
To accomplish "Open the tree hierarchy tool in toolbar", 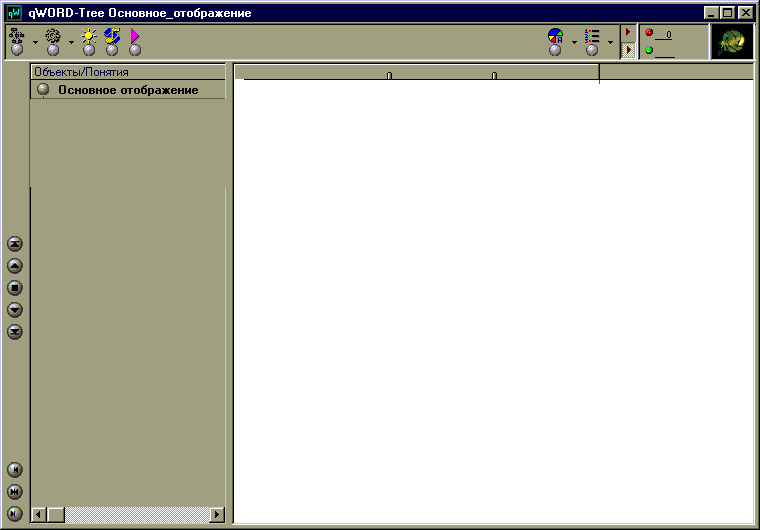I will point(16,41).
